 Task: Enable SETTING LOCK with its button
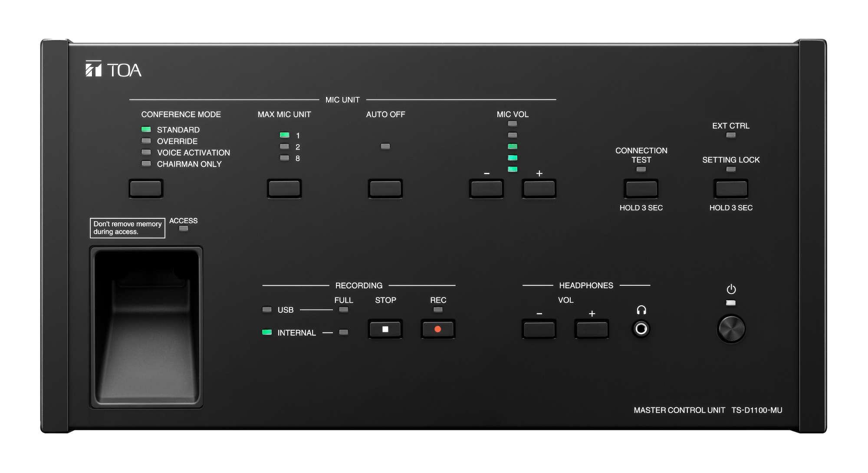[730, 189]
